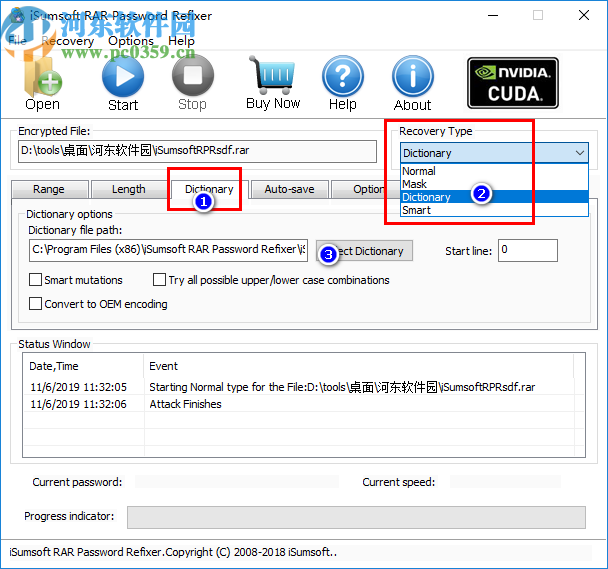The width and height of the screenshot is (608, 569).
Task: Minimize the application window
Action: (x=493, y=16)
